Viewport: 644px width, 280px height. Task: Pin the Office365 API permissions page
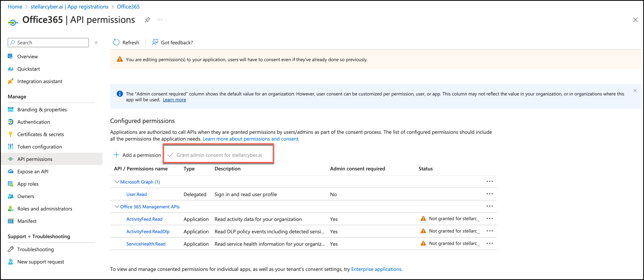(x=147, y=20)
